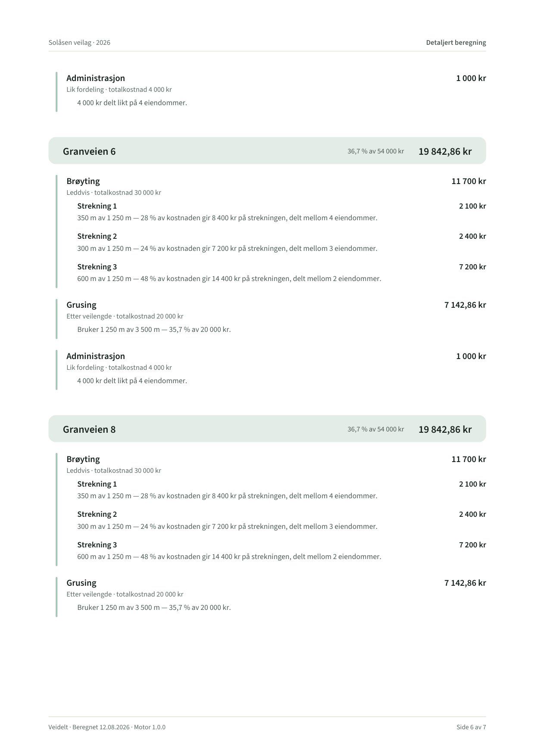
Task: Click the Strekning 2 row under Granveien 6
Action: coord(282,242)
